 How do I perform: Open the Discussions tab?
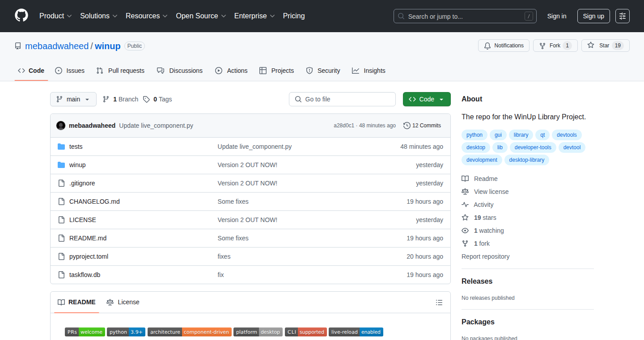[x=180, y=71]
